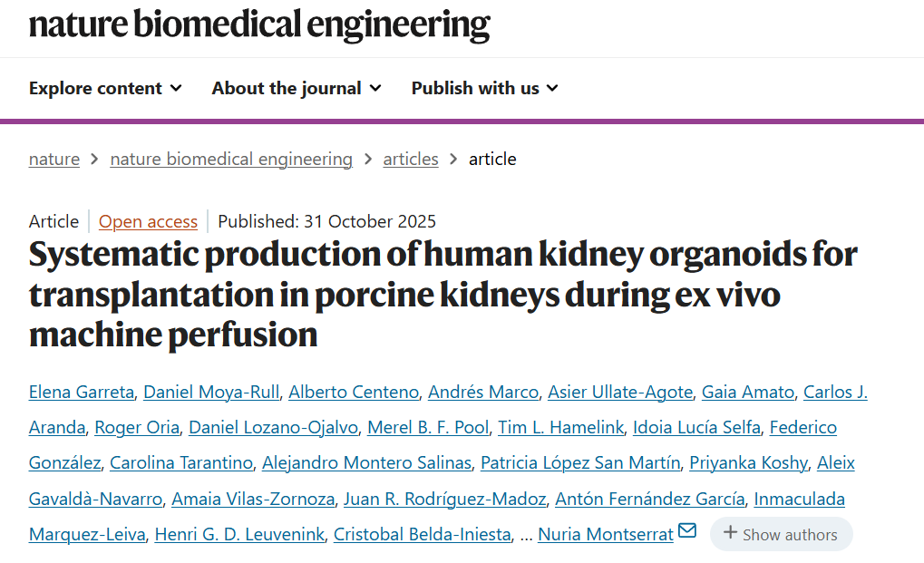Screen dimensions: 924x563
Task: Expand the Publish with us menu
Action: pos(484,88)
